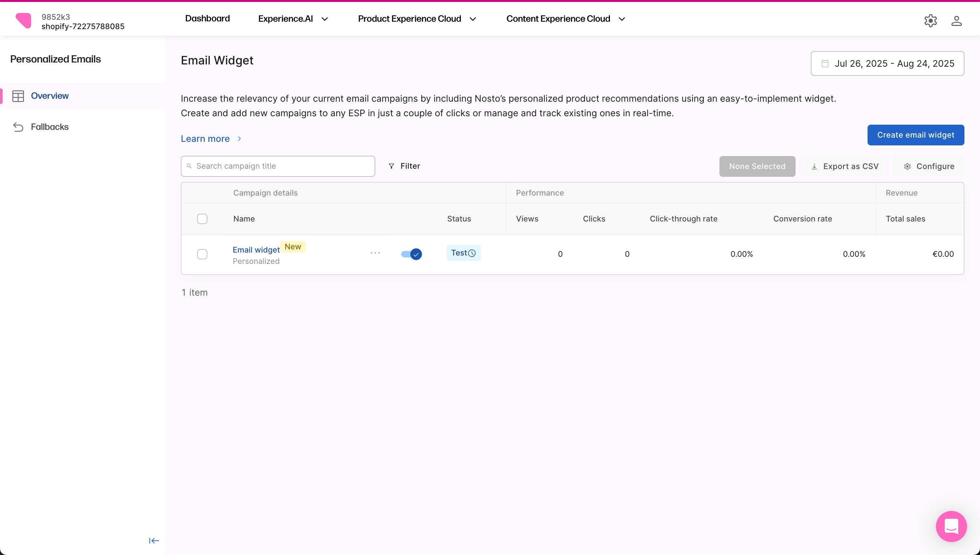
Task: Follow the Learn more link
Action: [205, 139]
